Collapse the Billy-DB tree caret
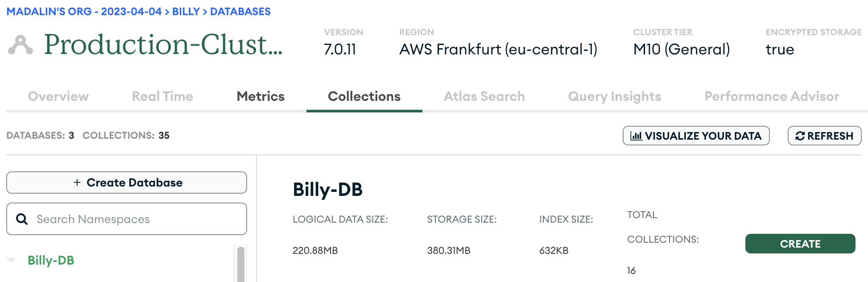 coord(12,260)
